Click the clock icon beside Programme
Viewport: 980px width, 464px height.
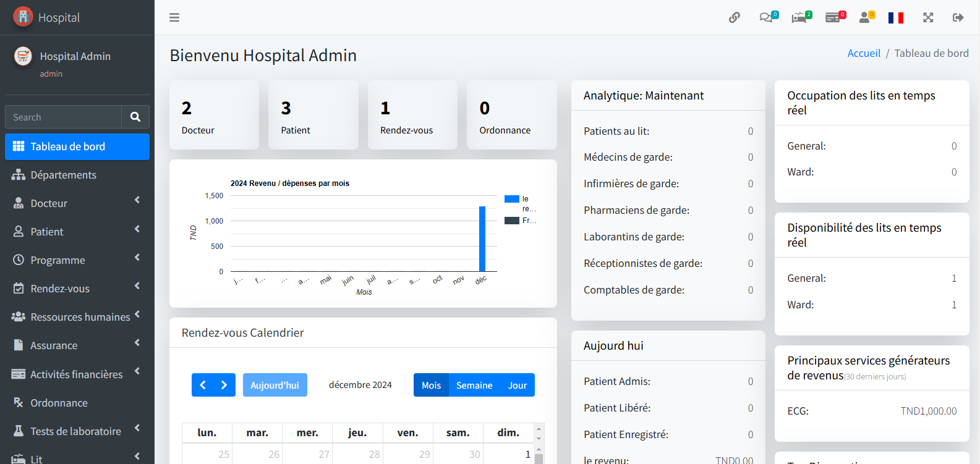pos(19,260)
